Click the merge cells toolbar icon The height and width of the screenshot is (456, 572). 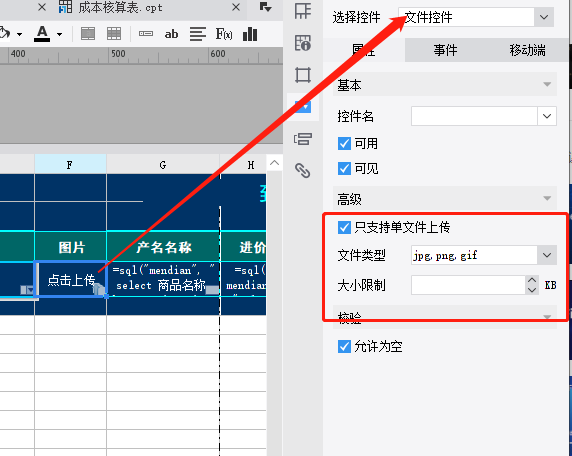tap(88, 34)
